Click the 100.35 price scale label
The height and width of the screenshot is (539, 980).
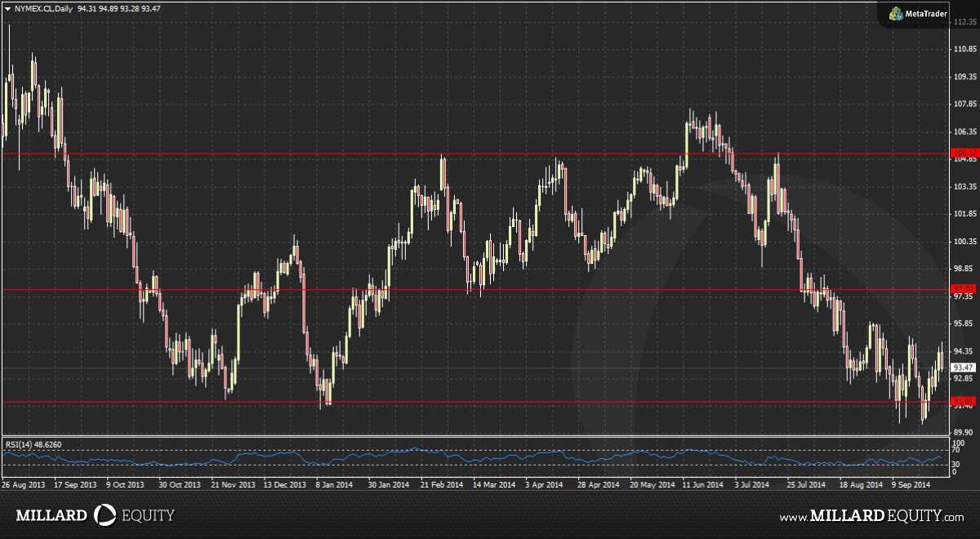[x=965, y=242]
